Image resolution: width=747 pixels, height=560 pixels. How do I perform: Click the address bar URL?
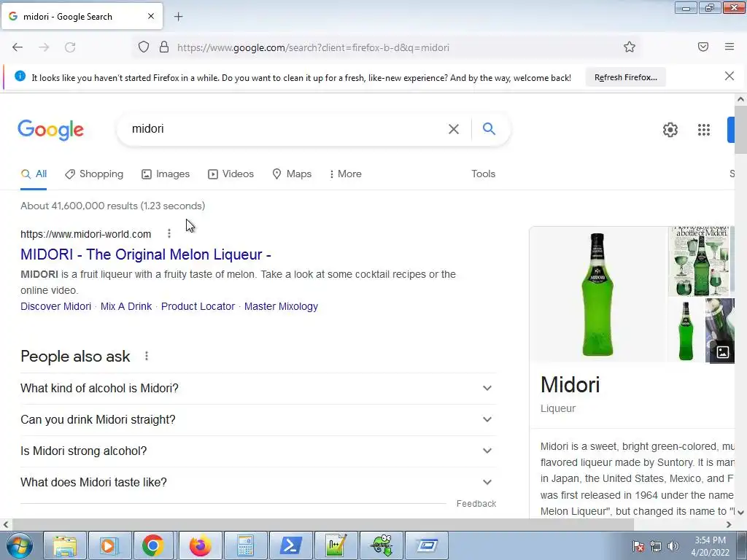coord(313,47)
